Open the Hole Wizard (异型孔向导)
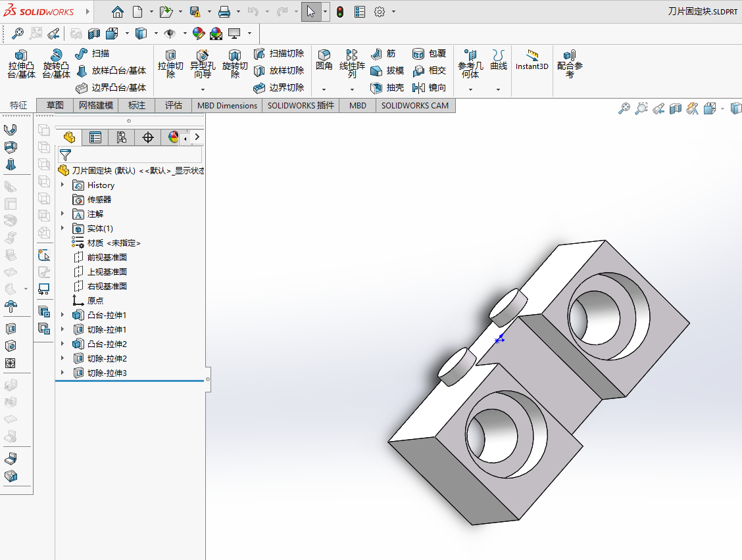 pos(203,64)
